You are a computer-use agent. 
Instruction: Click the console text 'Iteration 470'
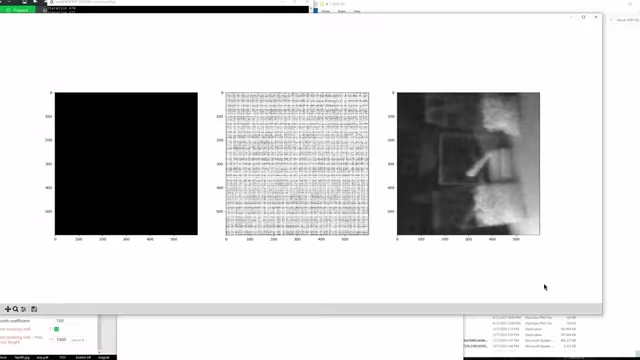coord(62,8)
